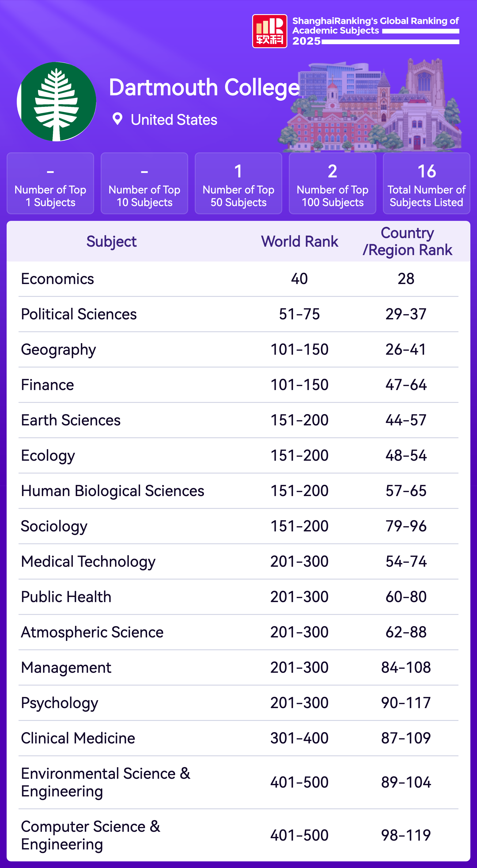The height and width of the screenshot is (868, 477).
Task: Click the Subject column header
Action: point(112,241)
